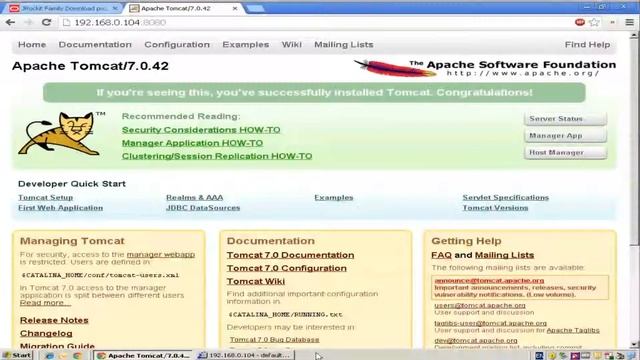This screenshot has width=640, height=360.
Task: Open Tomcat 7.0 Documentation link
Action: coord(290,255)
